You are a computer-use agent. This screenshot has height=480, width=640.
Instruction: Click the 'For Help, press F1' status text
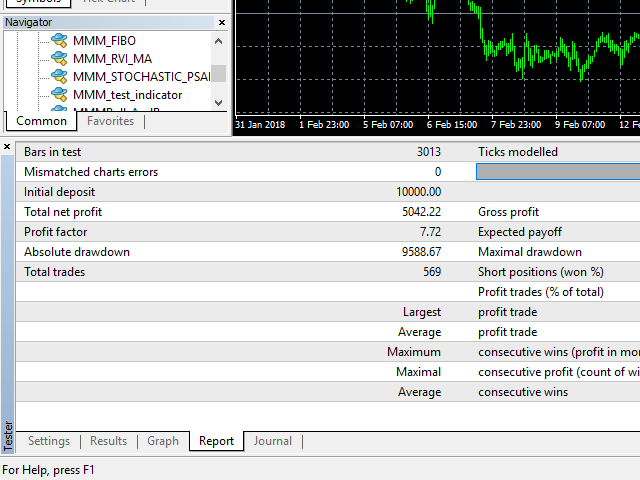coord(48,470)
